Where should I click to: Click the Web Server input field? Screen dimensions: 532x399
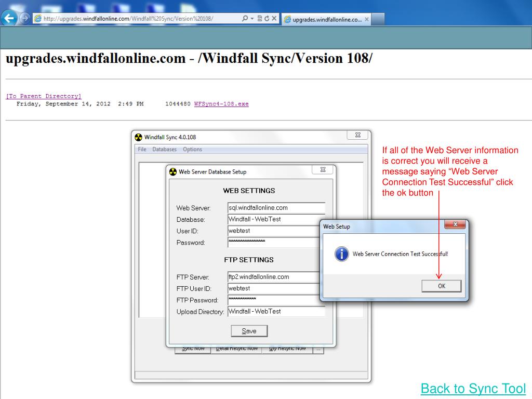pos(276,208)
